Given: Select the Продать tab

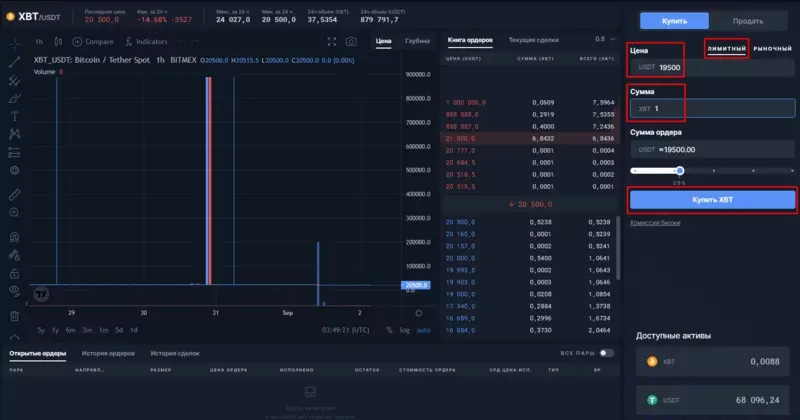Looking at the screenshot, I should (x=748, y=21).
